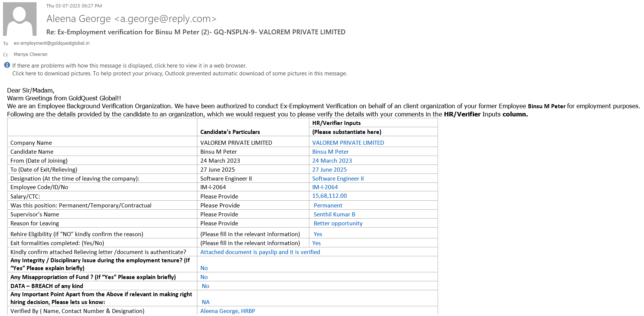
Task: Click the blue Binsu M Peter verifier entry
Action: tap(330, 152)
